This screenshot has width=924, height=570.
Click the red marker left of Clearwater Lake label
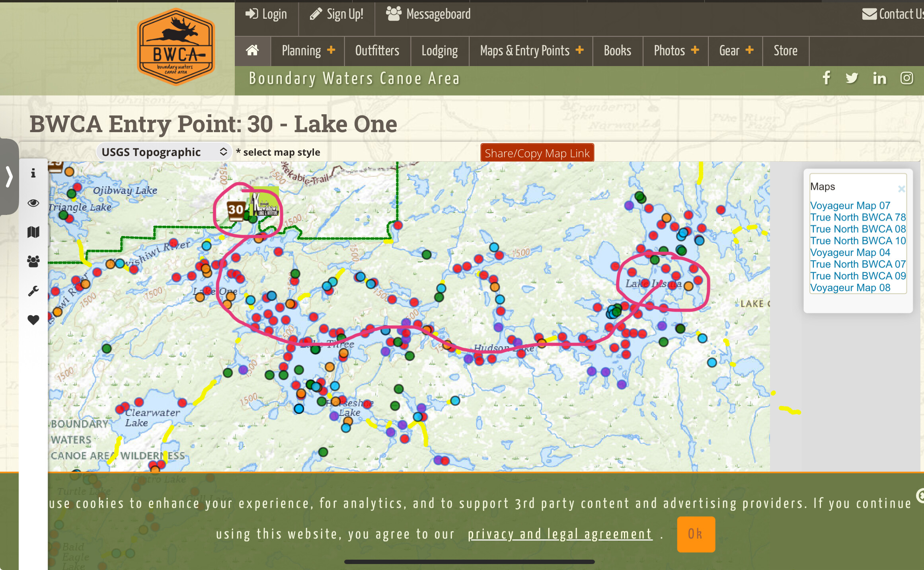[120, 409]
